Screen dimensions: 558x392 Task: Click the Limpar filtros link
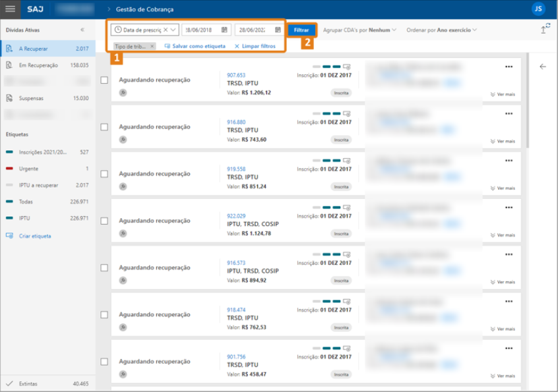point(255,46)
